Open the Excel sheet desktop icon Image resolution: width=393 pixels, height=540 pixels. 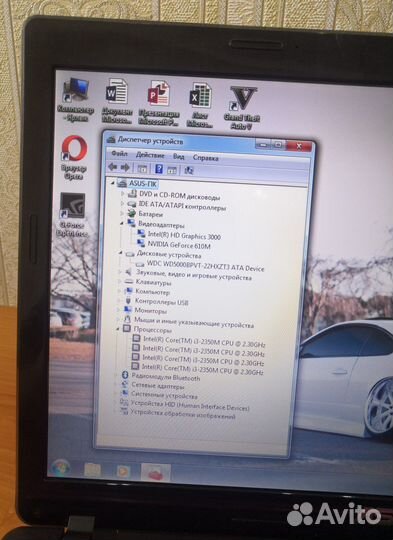pos(200,105)
